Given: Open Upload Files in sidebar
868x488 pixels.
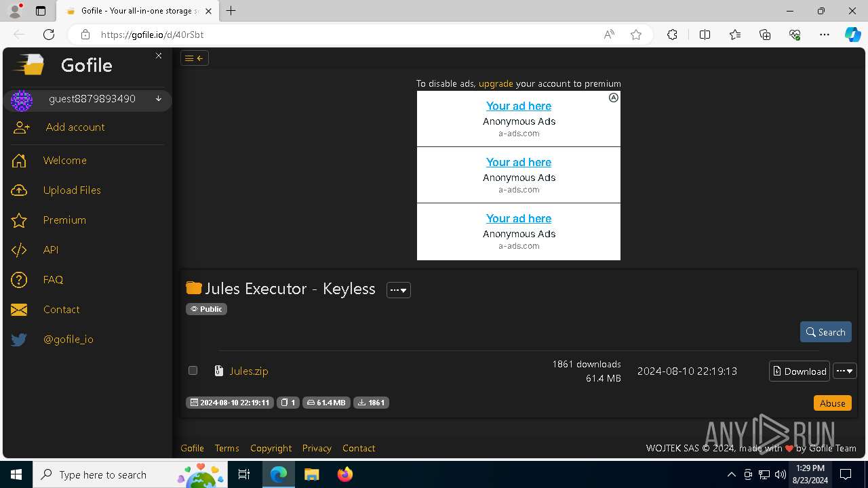Looking at the screenshot, I should pyautogui.click(x=72, y=190).
